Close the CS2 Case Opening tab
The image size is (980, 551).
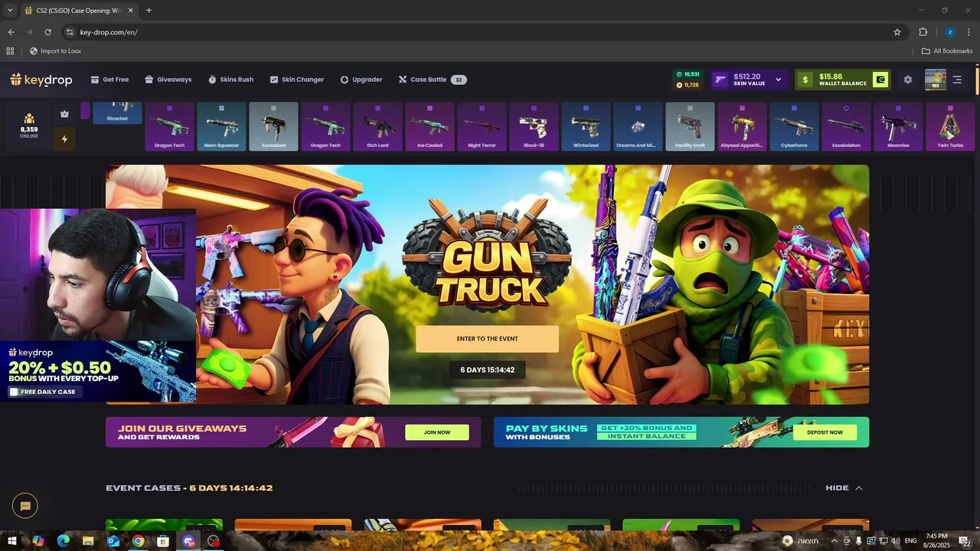click(x=130, y=11)
